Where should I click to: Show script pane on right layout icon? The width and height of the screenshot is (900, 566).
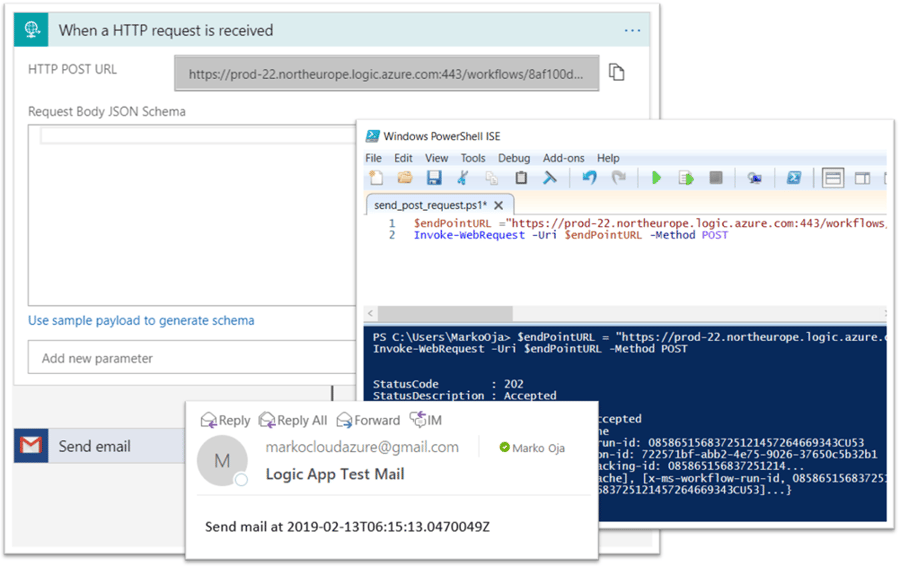(862, 179)
